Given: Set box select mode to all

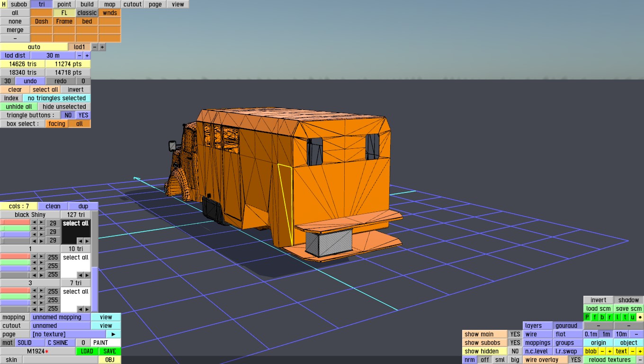Looking at the screenshot, I should click(80, 124).
